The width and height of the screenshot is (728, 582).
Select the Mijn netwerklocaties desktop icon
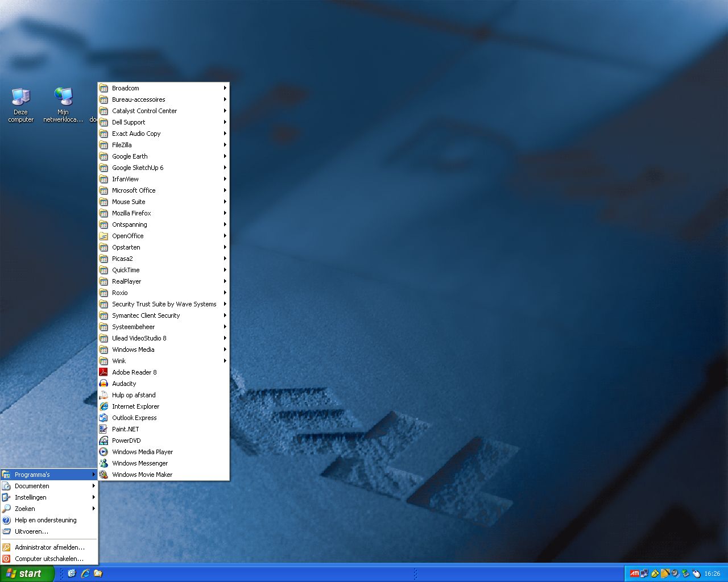pyautogui.click(x=63, y=105)
